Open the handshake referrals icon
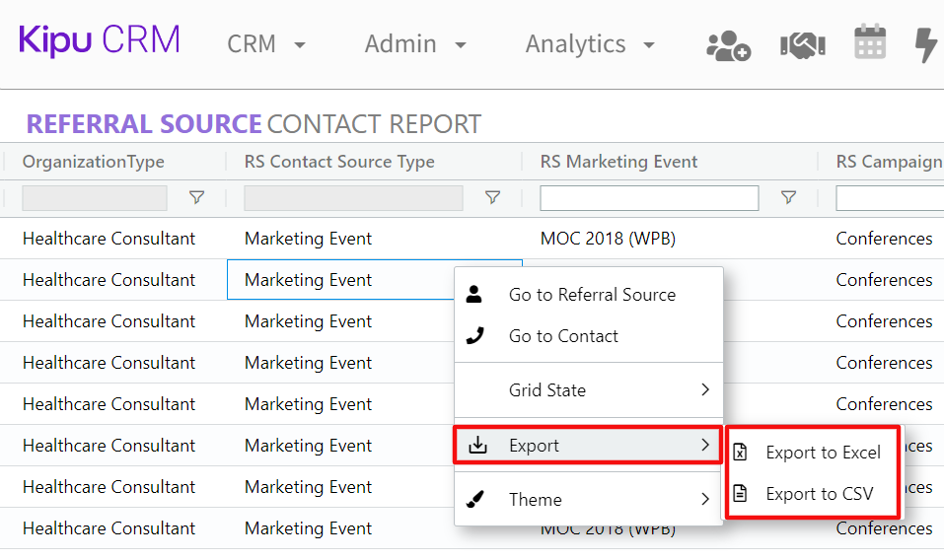This screenshot has height=560, width=944. coord(801,44)
